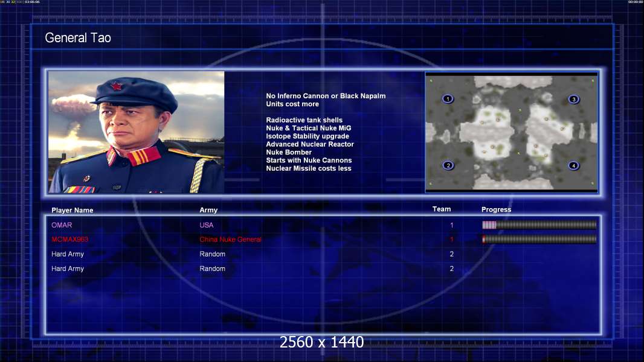Click the player name OMAR

(62, 225)
